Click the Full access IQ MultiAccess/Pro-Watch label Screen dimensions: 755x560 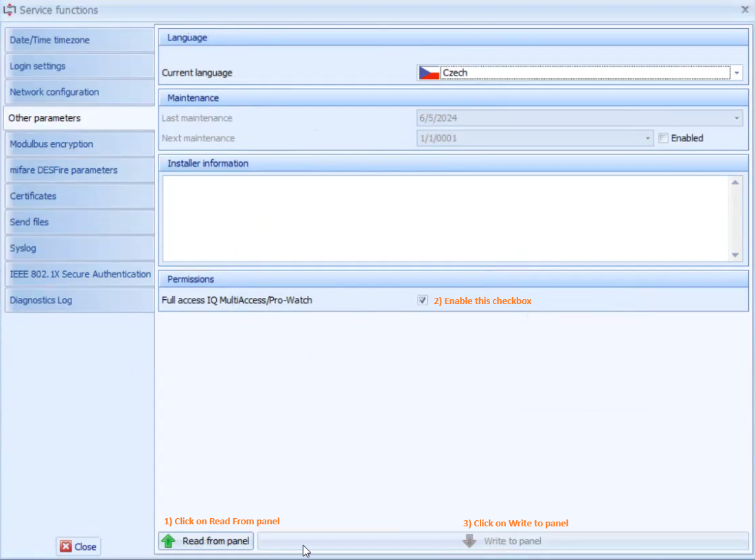[x=237, y=300]
